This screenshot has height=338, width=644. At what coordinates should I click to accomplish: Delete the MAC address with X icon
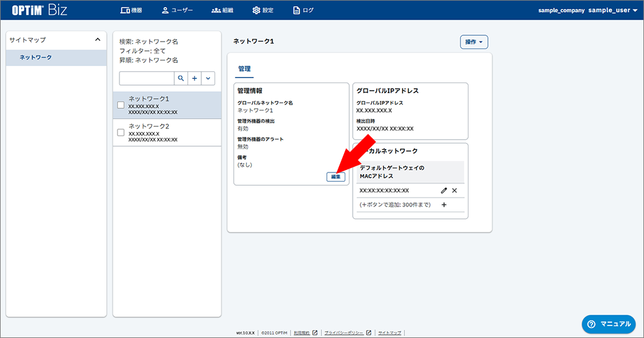[x=454, y=190]
